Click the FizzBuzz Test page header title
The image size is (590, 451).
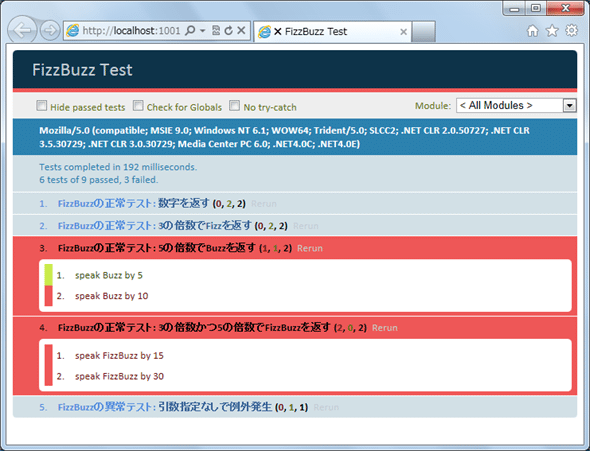(82, 70)
